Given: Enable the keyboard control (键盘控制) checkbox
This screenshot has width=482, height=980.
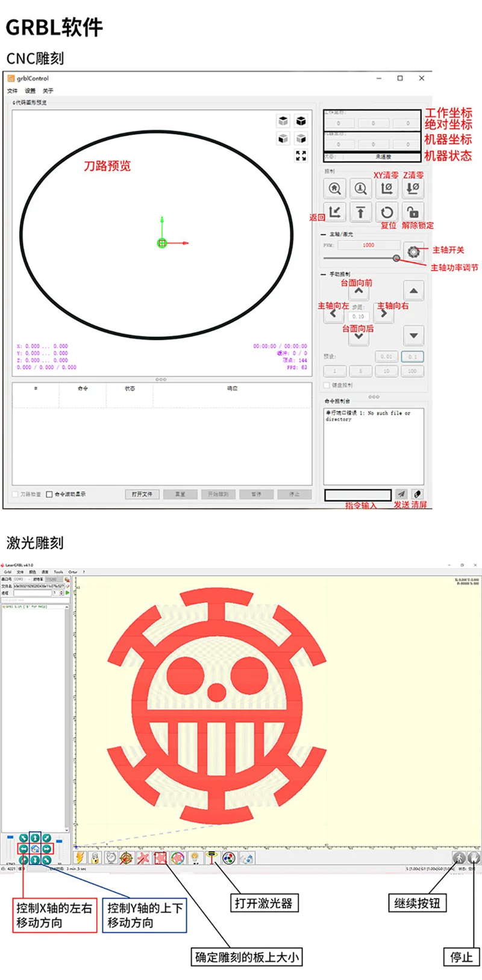Looking at the screenshot, I should coord(327,385).
